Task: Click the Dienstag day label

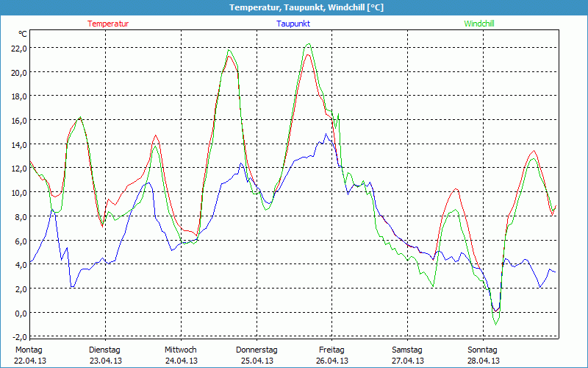Action: click(104, 350)
